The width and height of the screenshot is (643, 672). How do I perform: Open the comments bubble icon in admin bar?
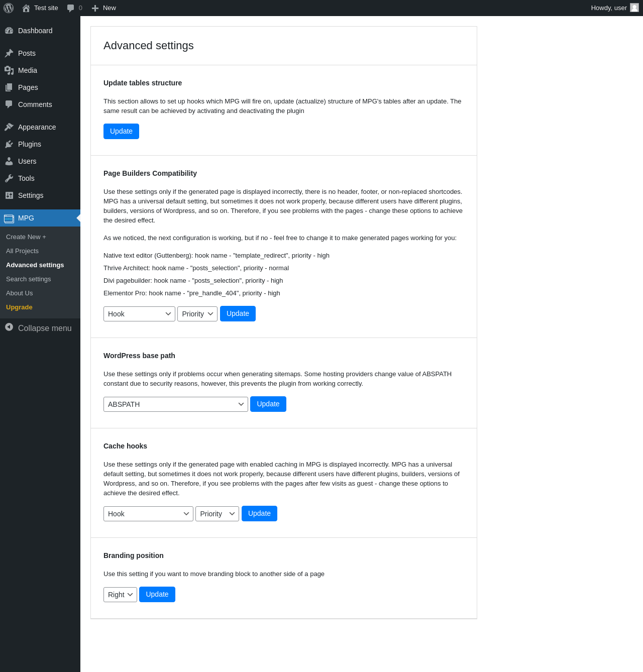click(x=71, y=8)
